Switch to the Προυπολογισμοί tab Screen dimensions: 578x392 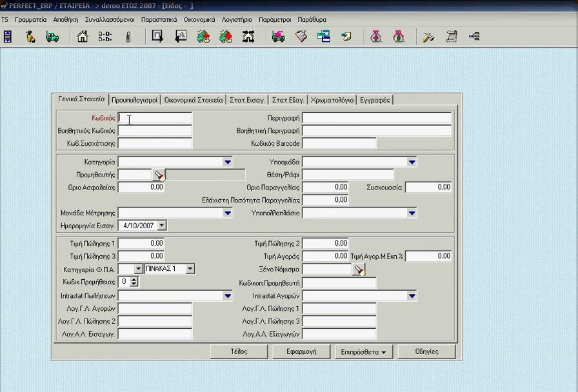click(x=135, y=100)
